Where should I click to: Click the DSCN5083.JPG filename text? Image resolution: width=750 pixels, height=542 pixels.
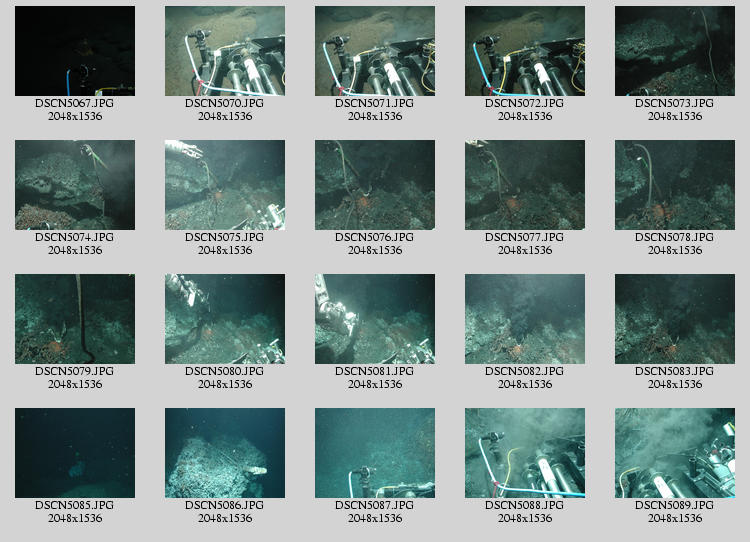click(x=674, y=371)
